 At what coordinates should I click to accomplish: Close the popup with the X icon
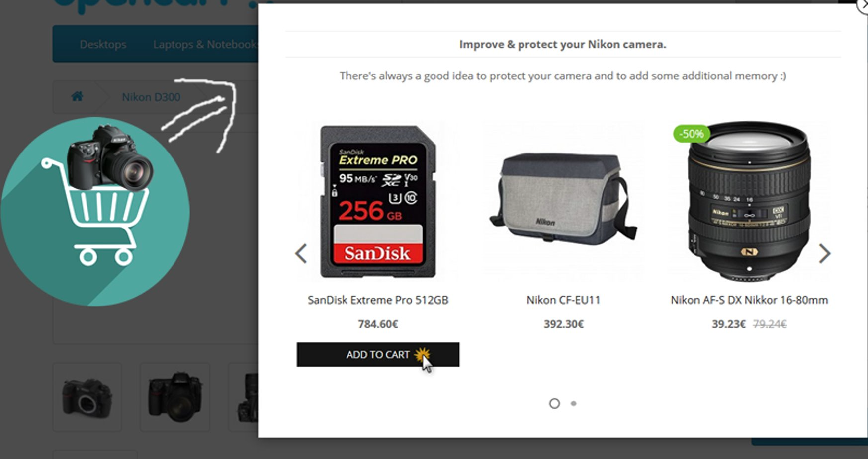point(863,5)
